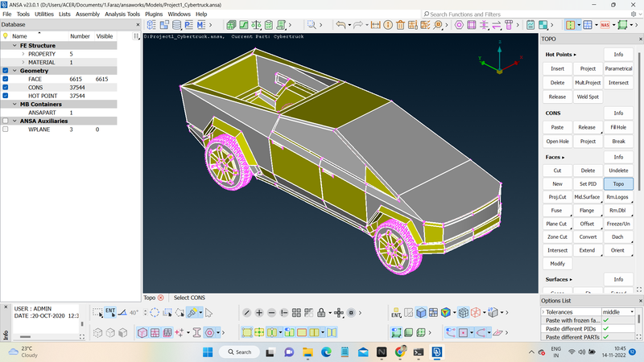The image size is (644, 362).
Task: Click the Search Functions and Filters field
Action: pyautogui.click(x=526, y=14)
